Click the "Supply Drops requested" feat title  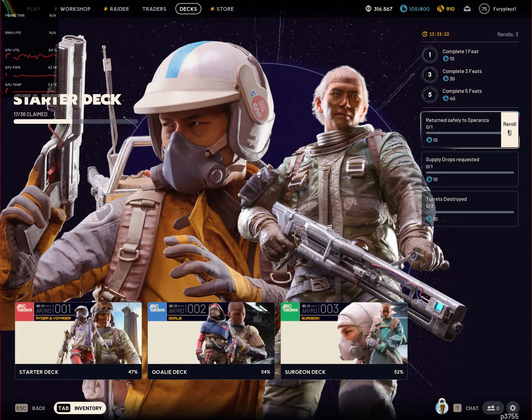(452, 159)
